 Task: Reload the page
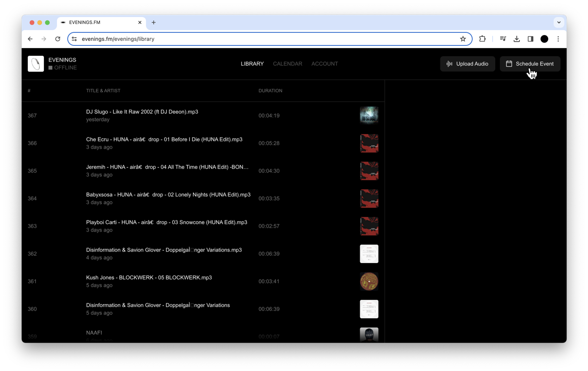pyautogui.click(x=58, y=39)
